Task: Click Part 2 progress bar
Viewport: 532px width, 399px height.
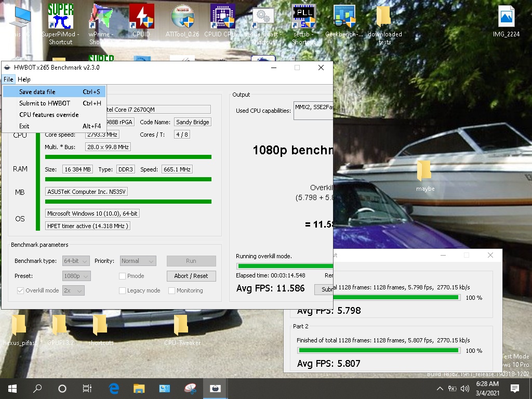Action: [x=379, y=351]
